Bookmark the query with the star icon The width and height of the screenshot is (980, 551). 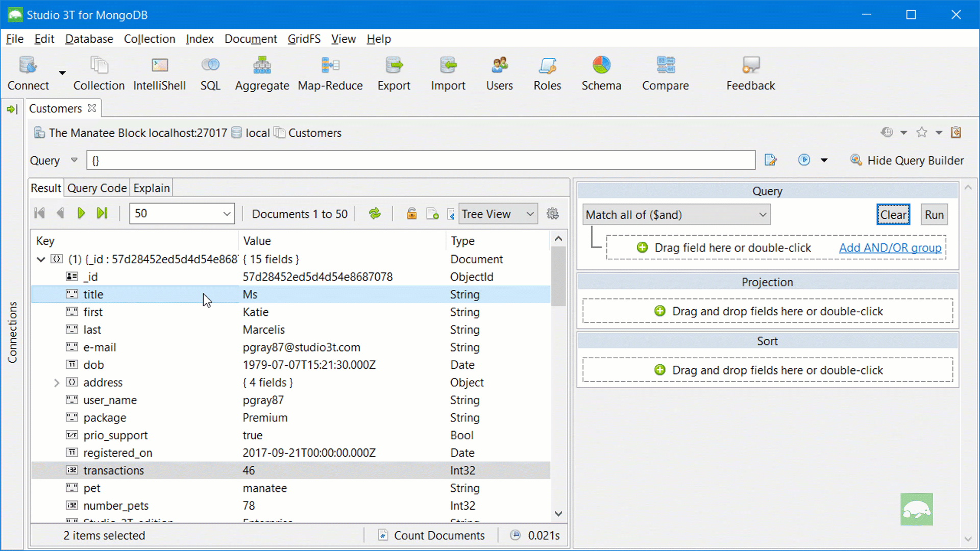click(922, 133)
